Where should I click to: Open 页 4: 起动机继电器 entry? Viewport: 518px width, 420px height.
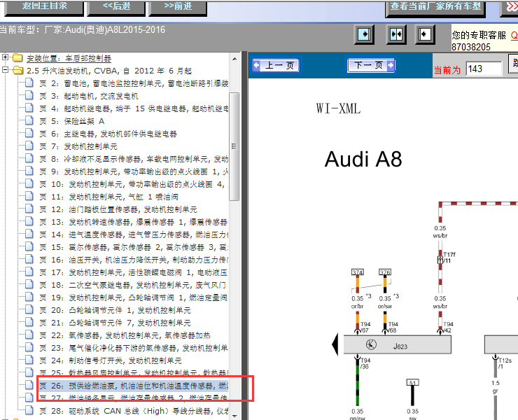pyautogui.click(x=134, y=108)
